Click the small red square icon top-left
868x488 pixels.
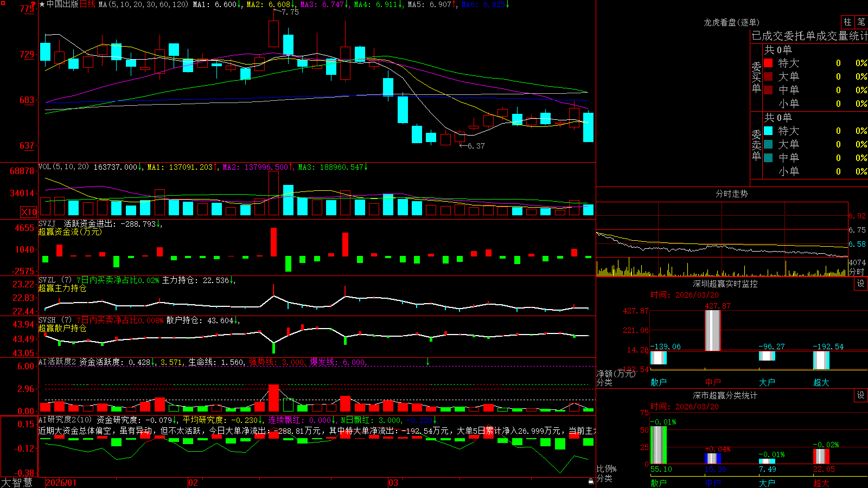pos(3,3)
